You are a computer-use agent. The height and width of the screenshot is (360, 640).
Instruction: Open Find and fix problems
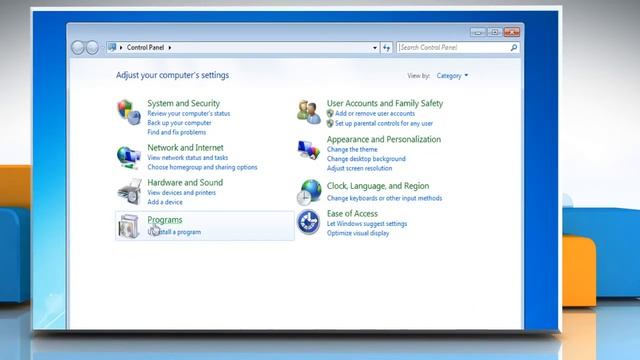pos(177,132)
